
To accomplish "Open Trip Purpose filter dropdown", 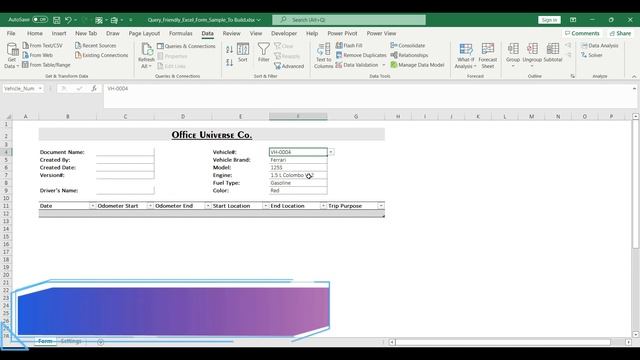I will point(380,206).
